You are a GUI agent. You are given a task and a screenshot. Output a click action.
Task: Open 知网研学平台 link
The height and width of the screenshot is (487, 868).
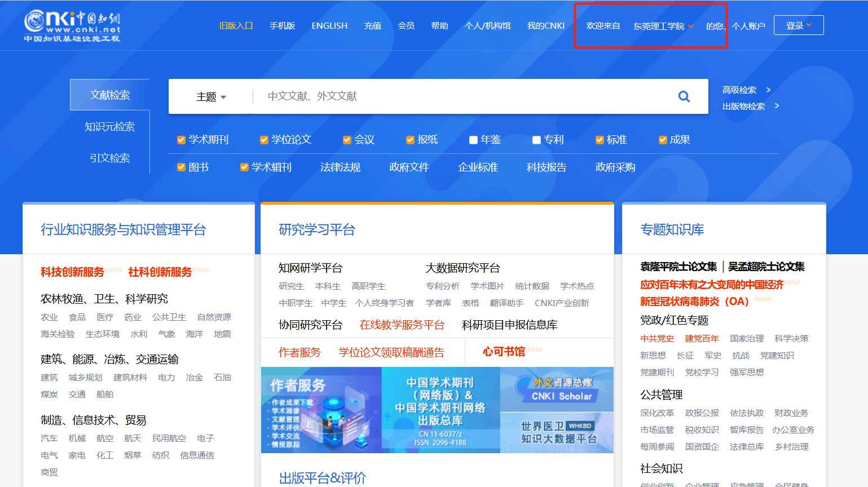click(310, 268)
